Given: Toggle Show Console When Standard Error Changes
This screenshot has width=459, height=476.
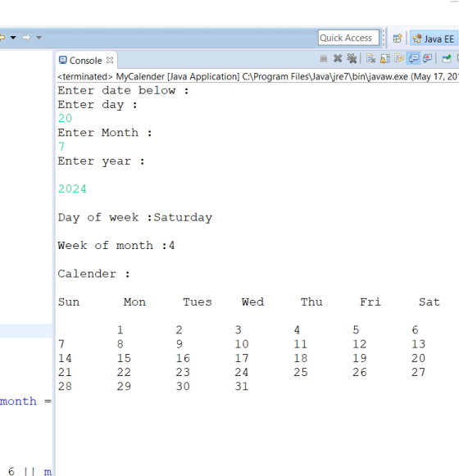Looking at the screenshot, I should point(427,58).
